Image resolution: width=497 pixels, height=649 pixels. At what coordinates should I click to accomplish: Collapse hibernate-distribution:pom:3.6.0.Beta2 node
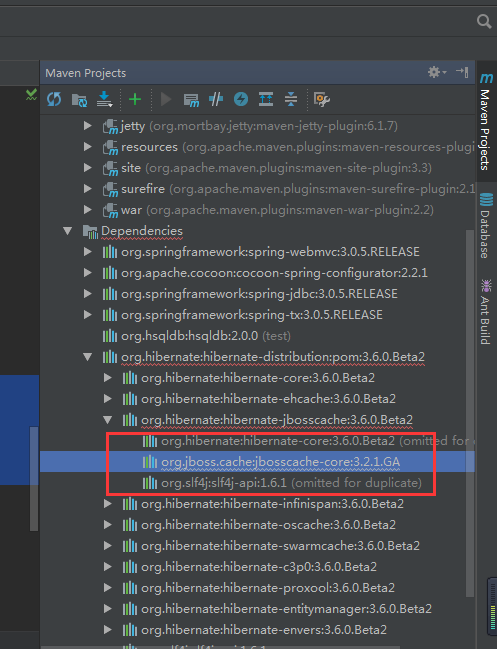[87, 357]
